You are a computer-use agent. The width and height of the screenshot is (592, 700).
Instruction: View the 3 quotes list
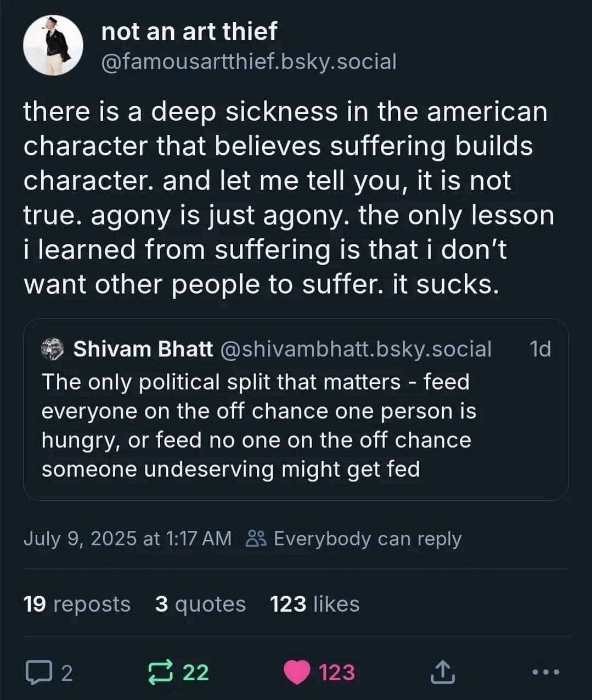200,604
